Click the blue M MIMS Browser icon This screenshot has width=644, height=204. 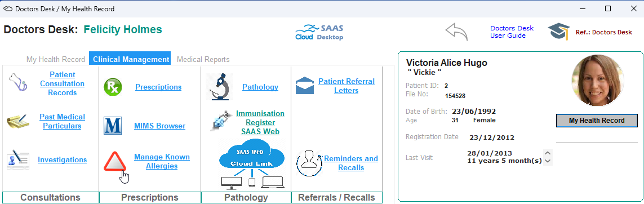click(113, 126)
